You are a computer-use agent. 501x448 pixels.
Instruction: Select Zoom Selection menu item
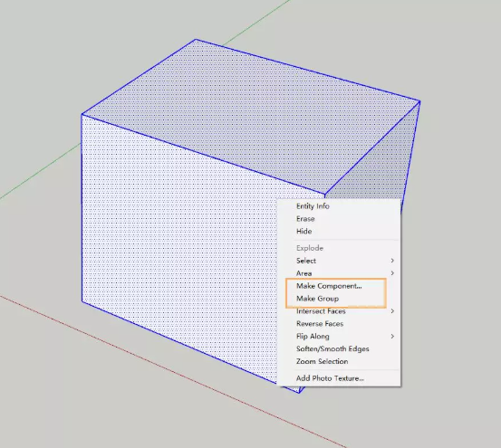pos(339,361)
